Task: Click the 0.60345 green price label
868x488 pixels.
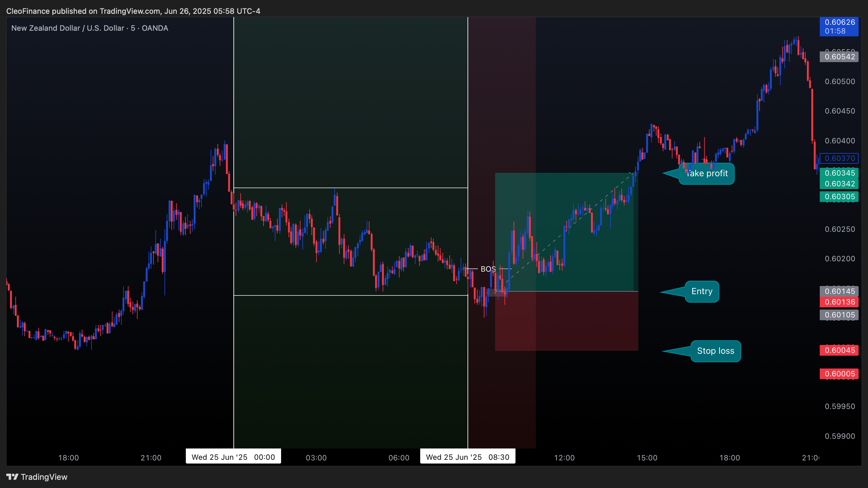Action: (839, 173)
